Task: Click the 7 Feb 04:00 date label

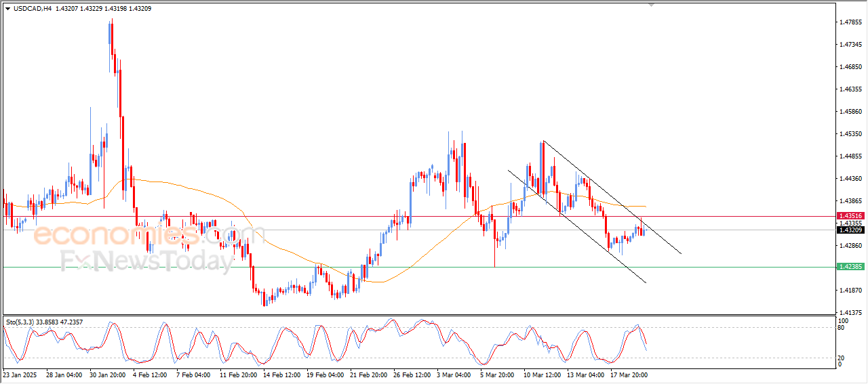Action: [x=194, y=375]
